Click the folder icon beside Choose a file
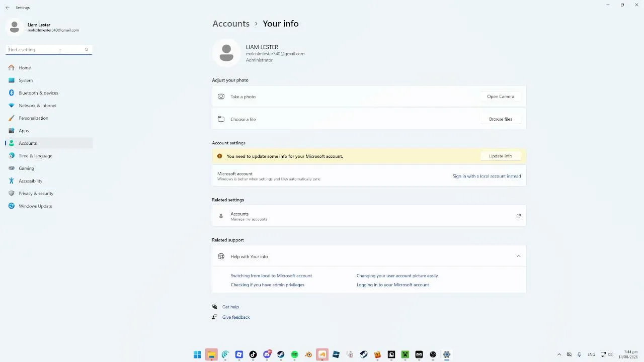This screenshot has height=362, width=644. (221, 119)
